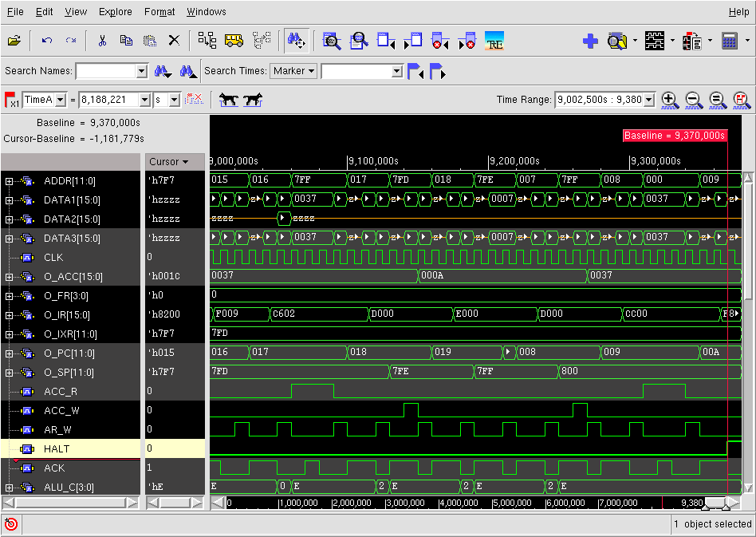Expand the O_ACC[15:0] bus
Viewport: 756px width, 537px height.
[9, 277]
